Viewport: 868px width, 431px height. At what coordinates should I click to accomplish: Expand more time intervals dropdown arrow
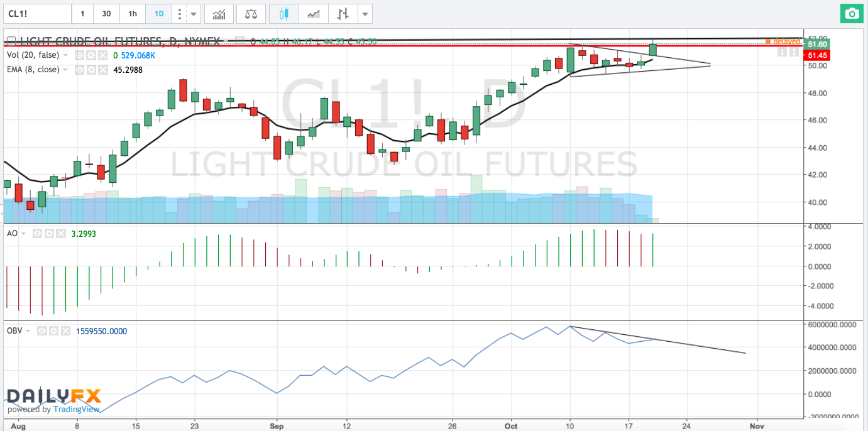[x=194, y=14]
